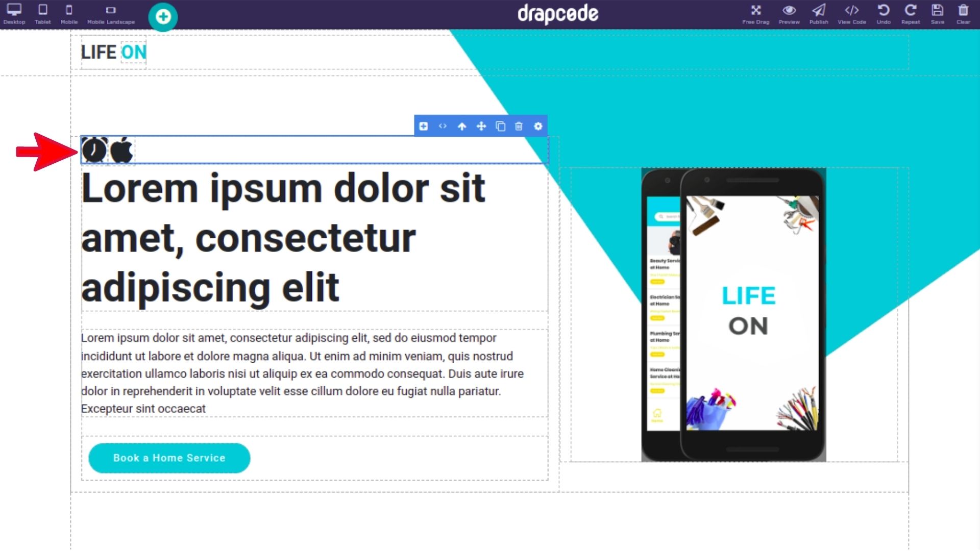Open the element HTML editor icon
Image resolution: width=980 pixels, height=551 pixels.
point(442,127)
